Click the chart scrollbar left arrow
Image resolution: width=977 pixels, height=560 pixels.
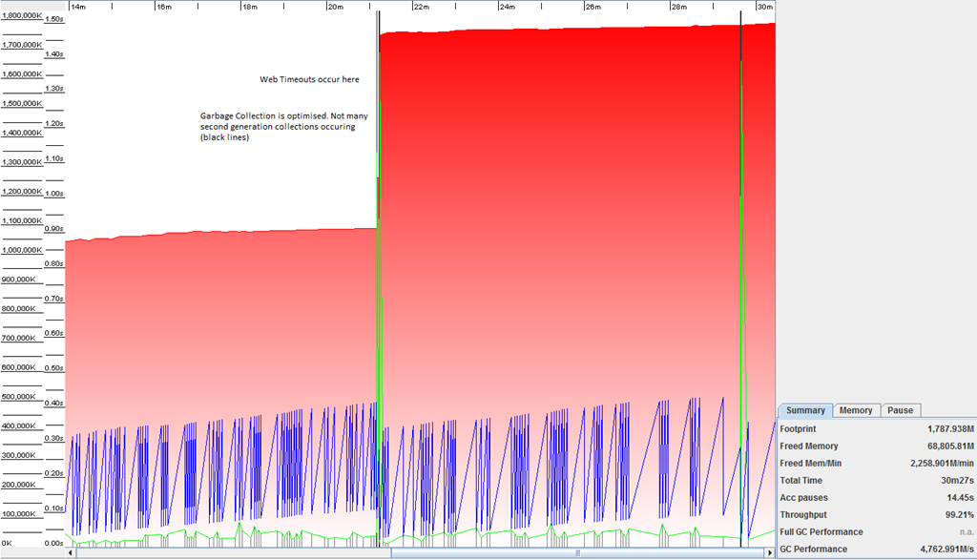[x=72, y=552]
